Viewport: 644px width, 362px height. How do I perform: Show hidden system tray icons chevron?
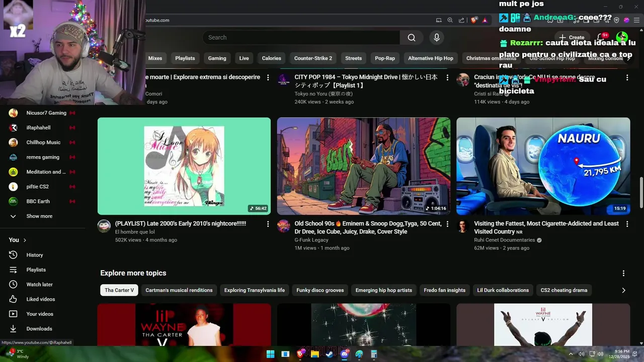pos(571,354)
